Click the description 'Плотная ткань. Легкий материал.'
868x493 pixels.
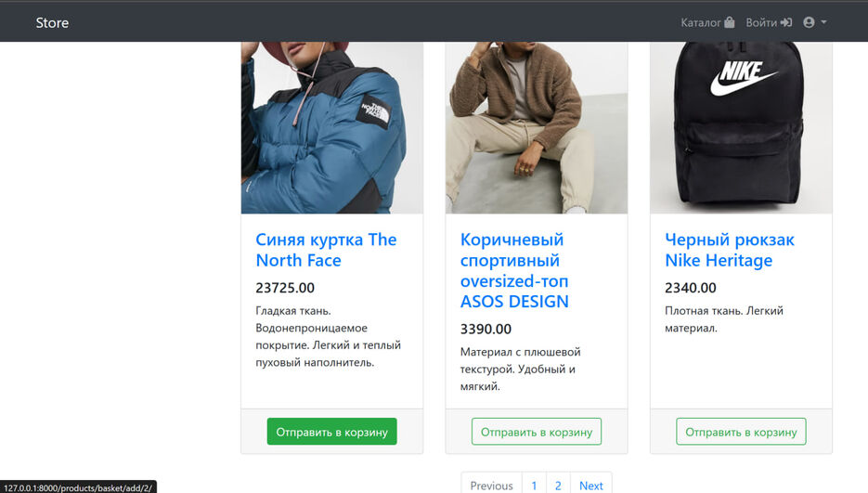pos(724,319)
